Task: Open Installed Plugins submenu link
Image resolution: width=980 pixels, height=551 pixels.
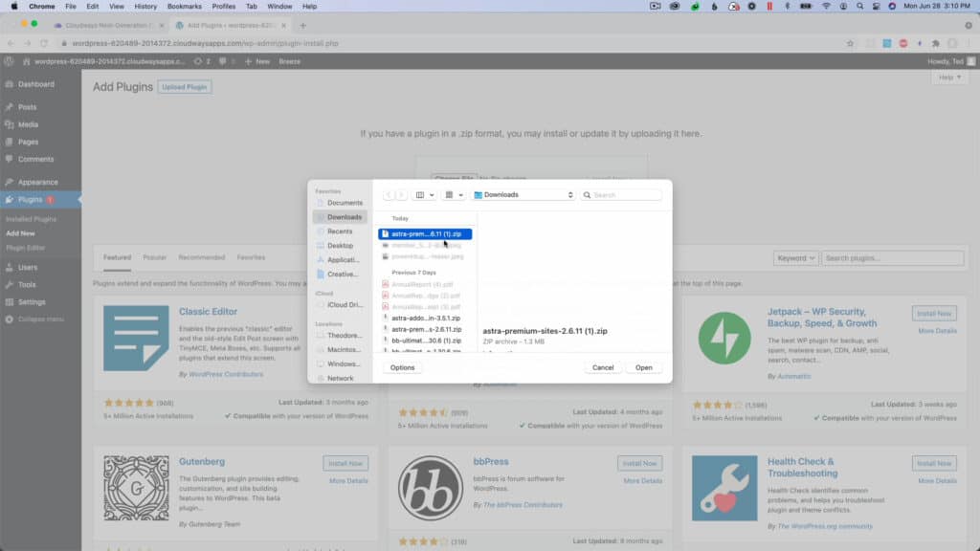Action: pos(32,219)
